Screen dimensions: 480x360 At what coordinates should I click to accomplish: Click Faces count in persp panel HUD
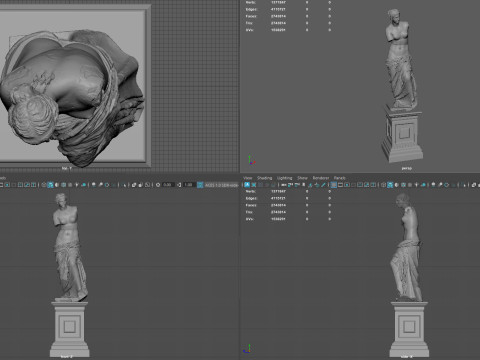click(278, 16)
